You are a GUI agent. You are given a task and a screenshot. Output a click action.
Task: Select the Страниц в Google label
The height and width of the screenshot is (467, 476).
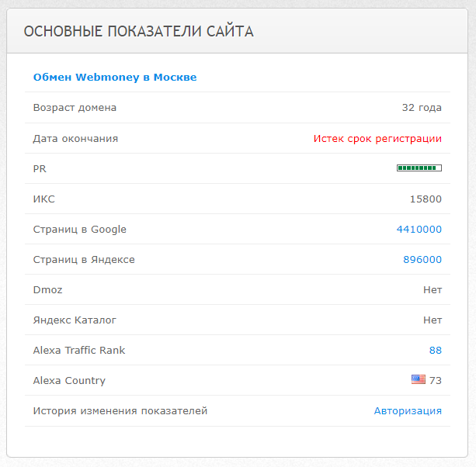click(79, 230)
